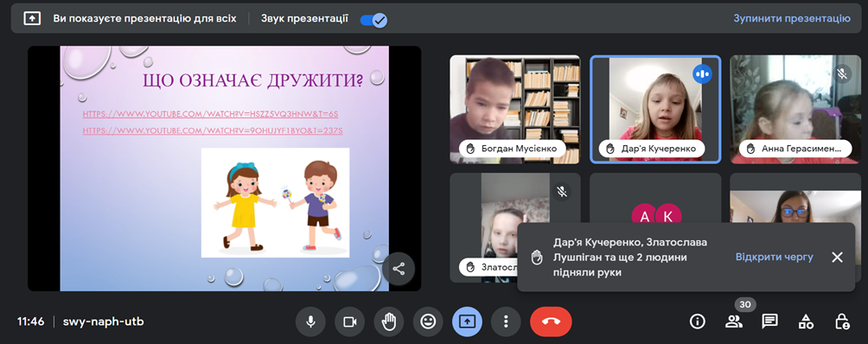The width and height of the screenshot is (868, 344).
Task: Click the 30 participants count badge
Action: pos(745,305)
